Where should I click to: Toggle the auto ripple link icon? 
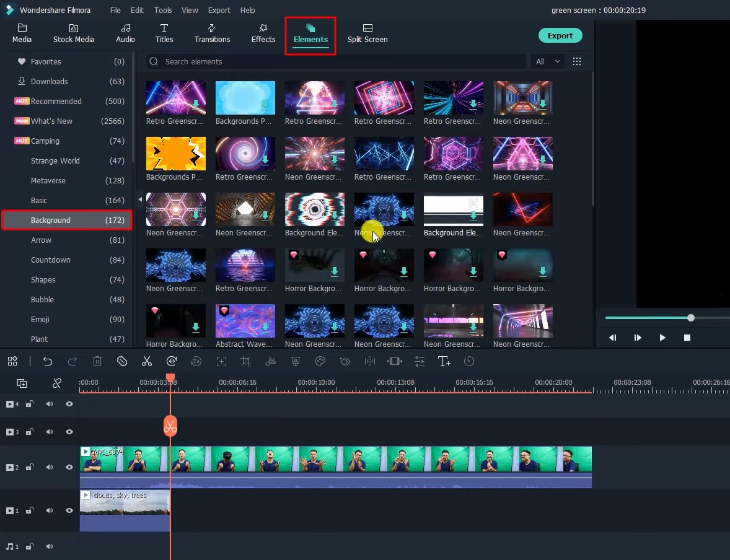57,383
